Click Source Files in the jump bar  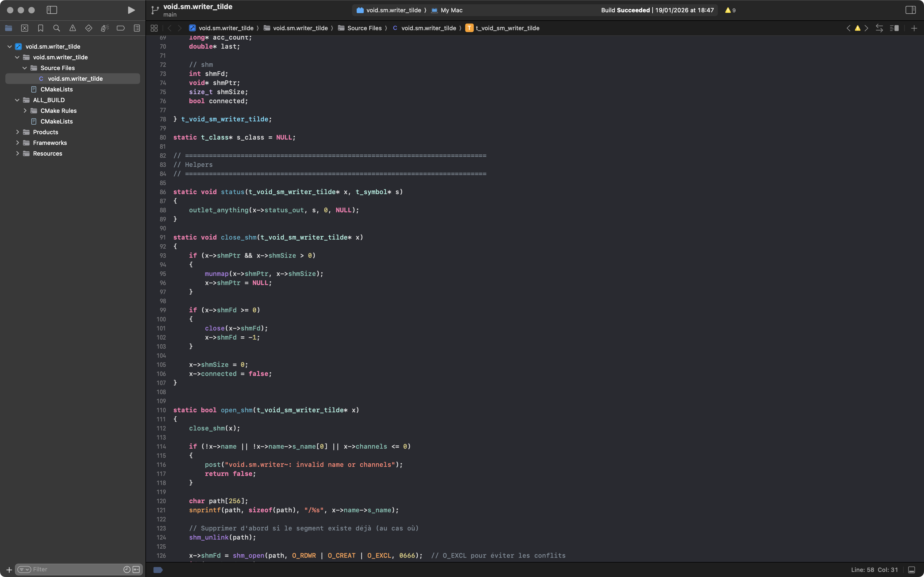pos(364,28)
